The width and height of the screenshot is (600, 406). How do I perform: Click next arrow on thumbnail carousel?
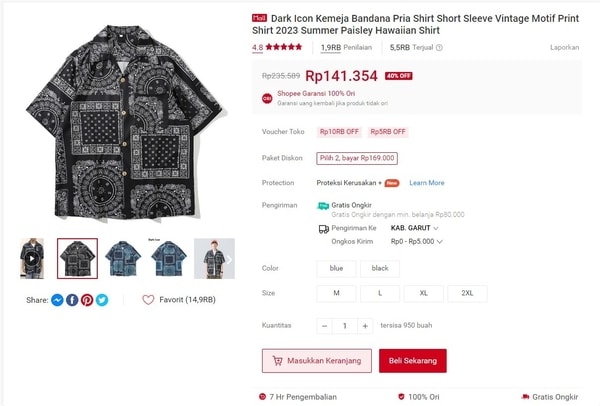[228, 259]
